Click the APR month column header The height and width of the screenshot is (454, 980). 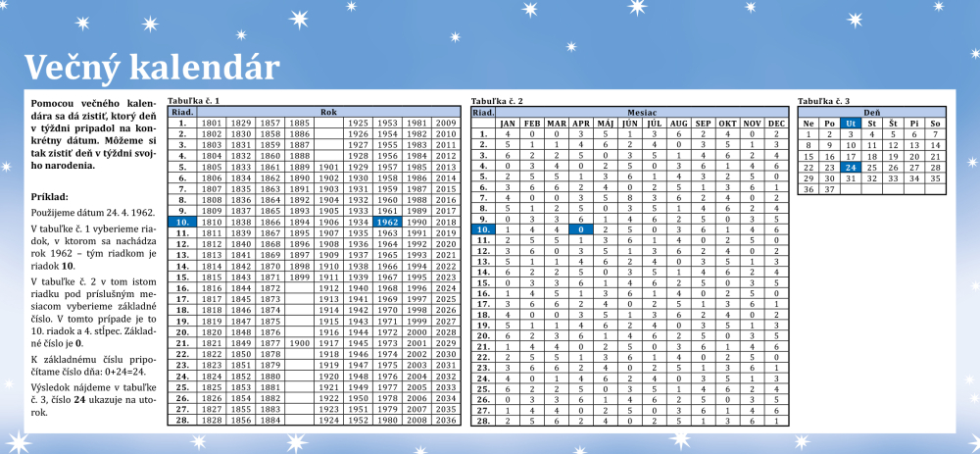click(582, 123)
